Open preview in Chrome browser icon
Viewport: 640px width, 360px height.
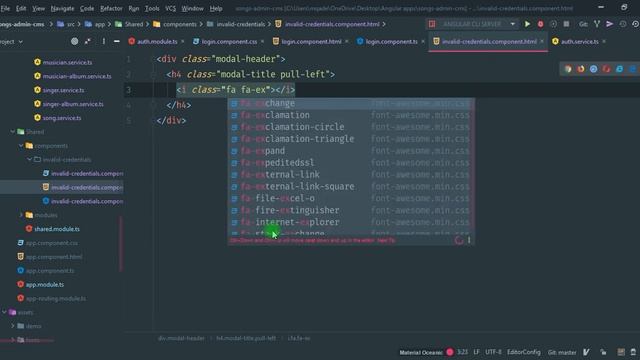click(x=568, y=69)
